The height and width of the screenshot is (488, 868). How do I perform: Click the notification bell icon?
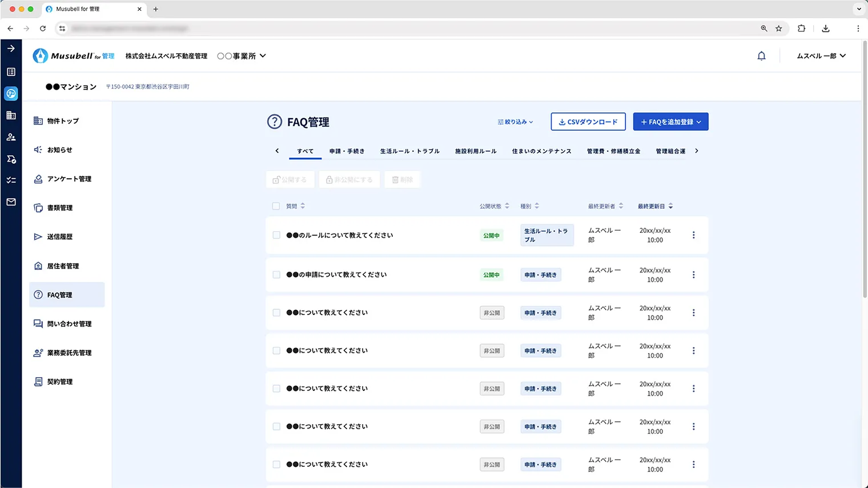tap(761, 55)
